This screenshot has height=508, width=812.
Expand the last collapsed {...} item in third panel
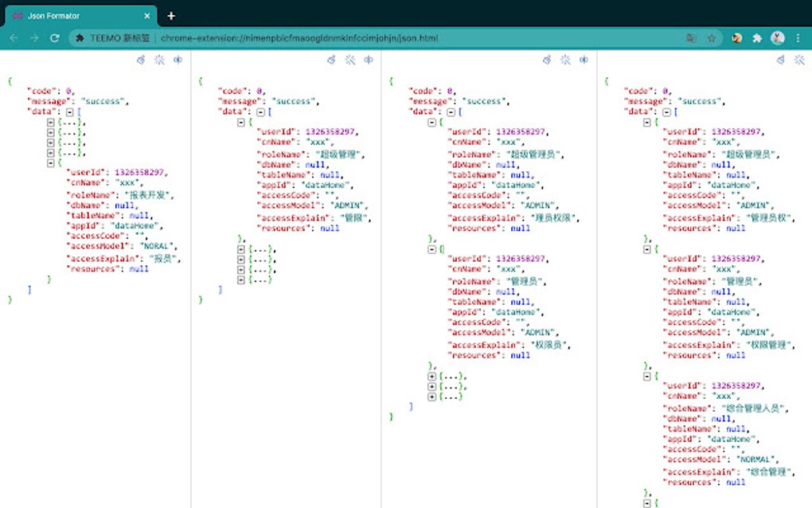tap(432, 396)
